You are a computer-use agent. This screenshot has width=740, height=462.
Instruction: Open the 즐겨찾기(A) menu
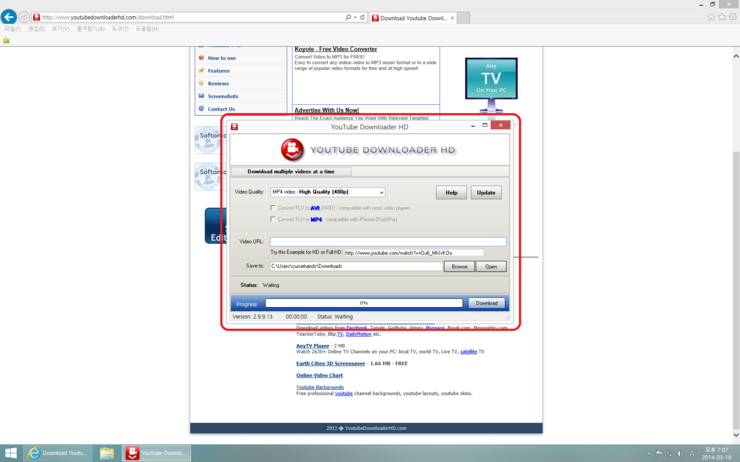point(91,29)
